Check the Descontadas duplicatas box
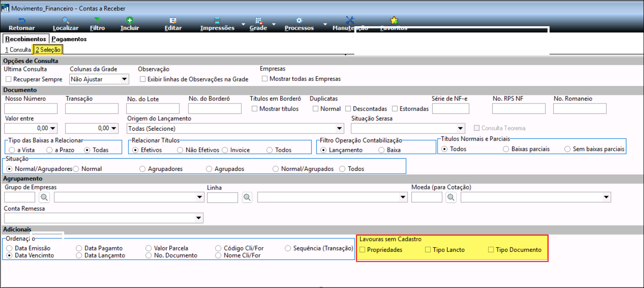 point(348,109)
